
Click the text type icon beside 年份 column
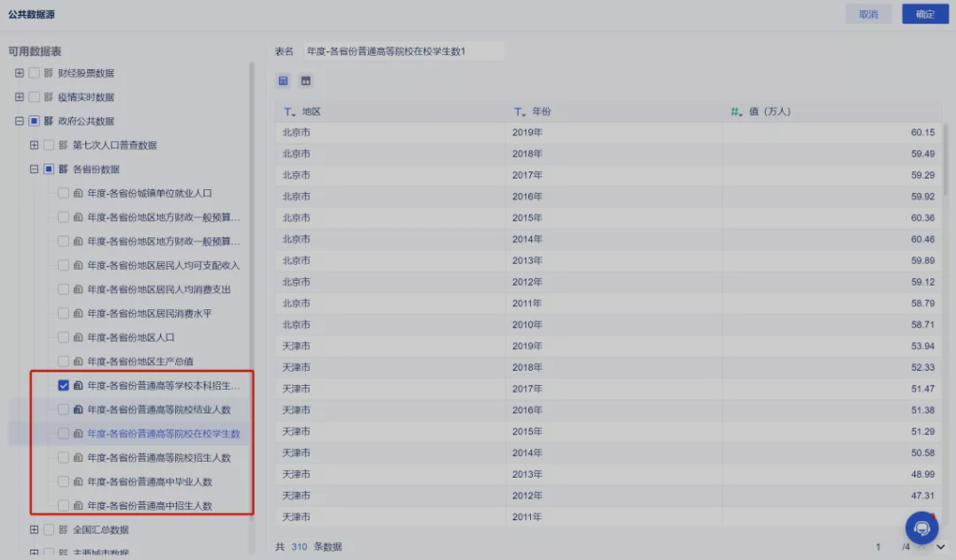[519, 112]
